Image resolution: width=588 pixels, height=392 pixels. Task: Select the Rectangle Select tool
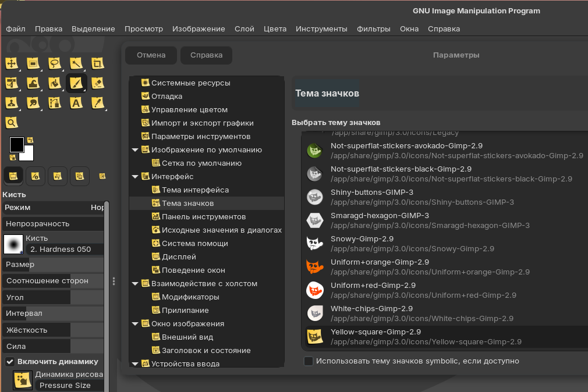(x=33, y=63)
